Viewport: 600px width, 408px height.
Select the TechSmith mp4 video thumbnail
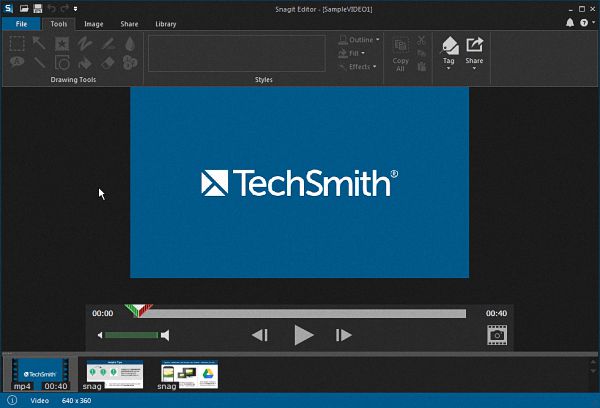pos(40,374)
